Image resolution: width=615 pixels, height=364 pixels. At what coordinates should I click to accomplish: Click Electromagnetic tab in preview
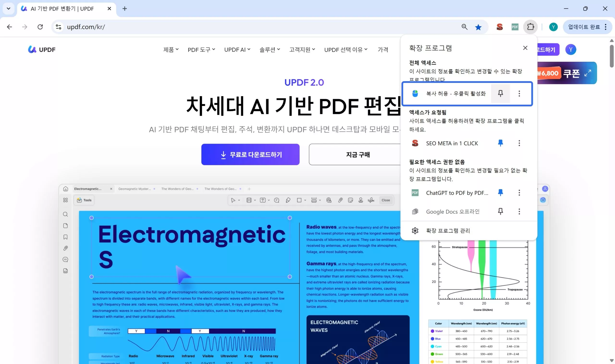pyautogui.click(x=93, y=189)
